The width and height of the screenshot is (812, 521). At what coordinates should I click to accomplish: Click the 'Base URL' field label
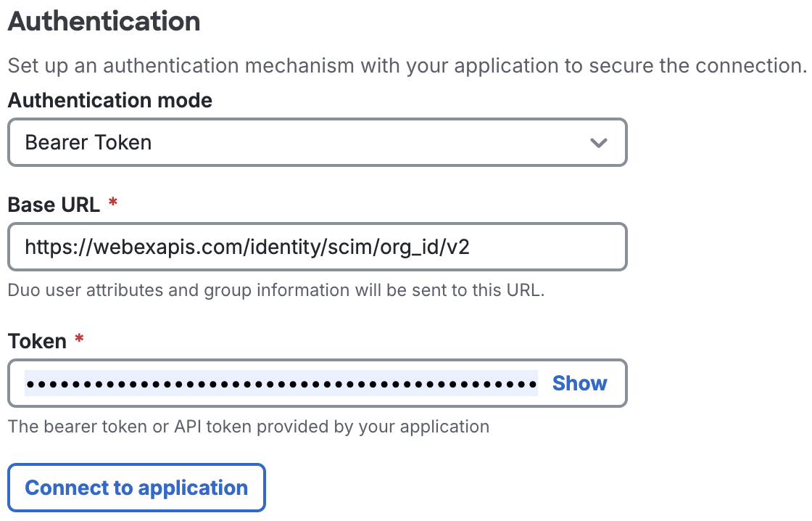(54, 205)
